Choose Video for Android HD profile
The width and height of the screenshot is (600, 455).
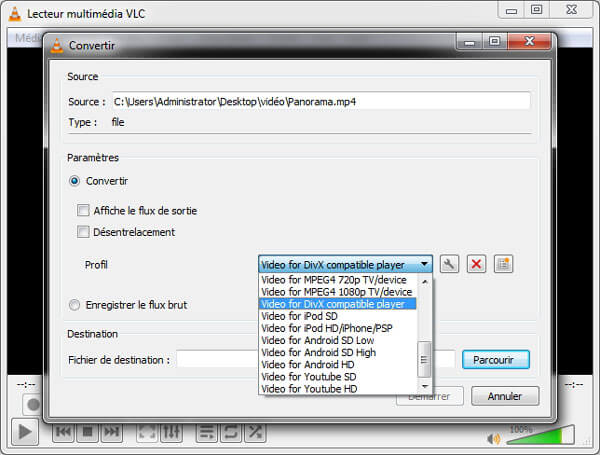[338, 364]
